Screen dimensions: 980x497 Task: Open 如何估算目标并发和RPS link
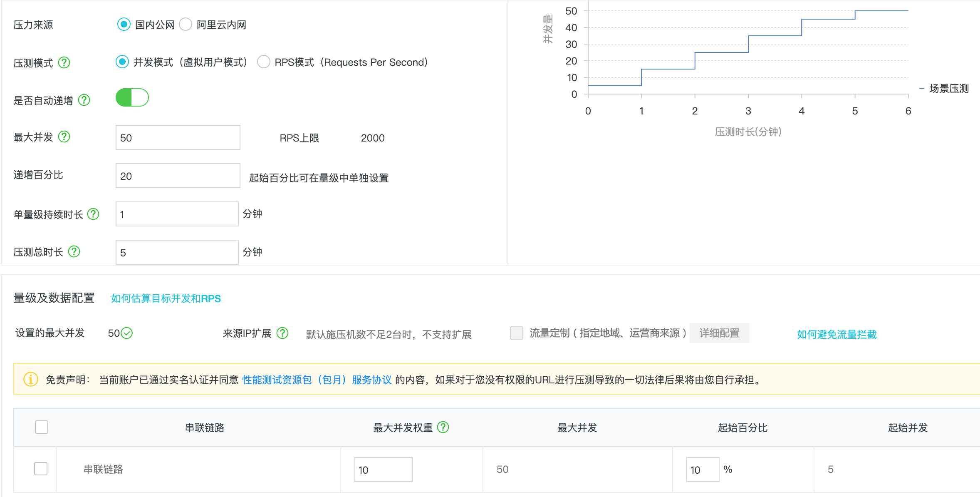click(166, 298)
